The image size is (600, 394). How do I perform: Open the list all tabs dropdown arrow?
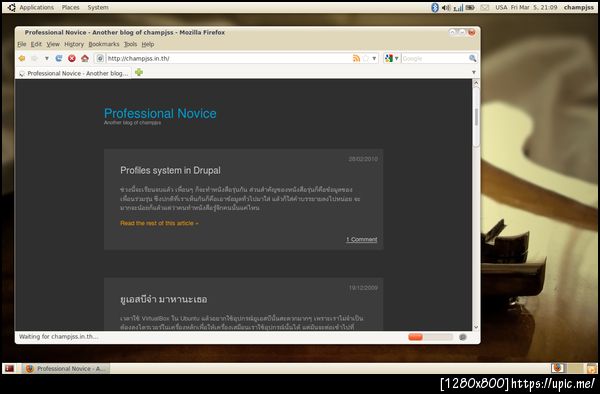click(474, 72)
